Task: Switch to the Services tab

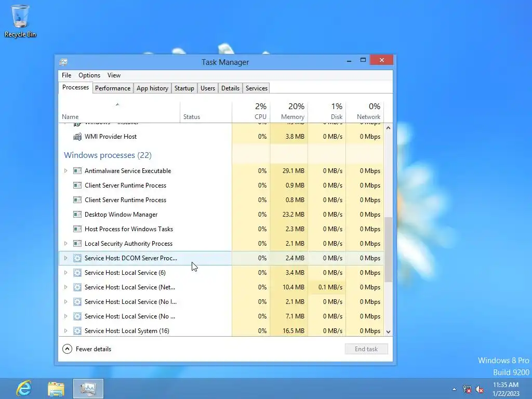Action: [x=257, y=88]
